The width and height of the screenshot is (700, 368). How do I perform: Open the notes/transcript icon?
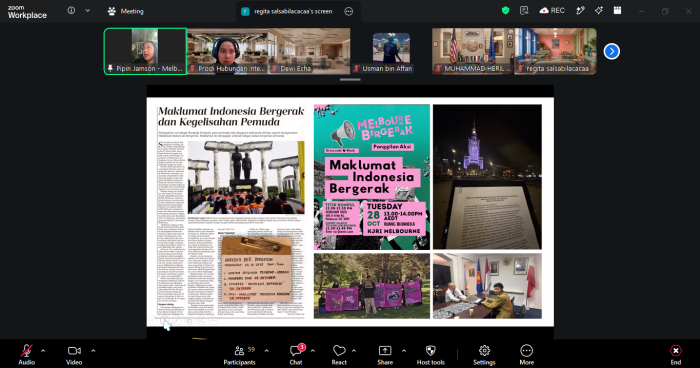click(524, 11)
